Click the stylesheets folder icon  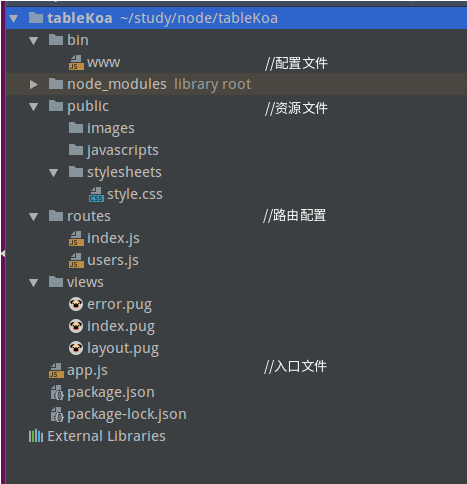pos(76,172)
